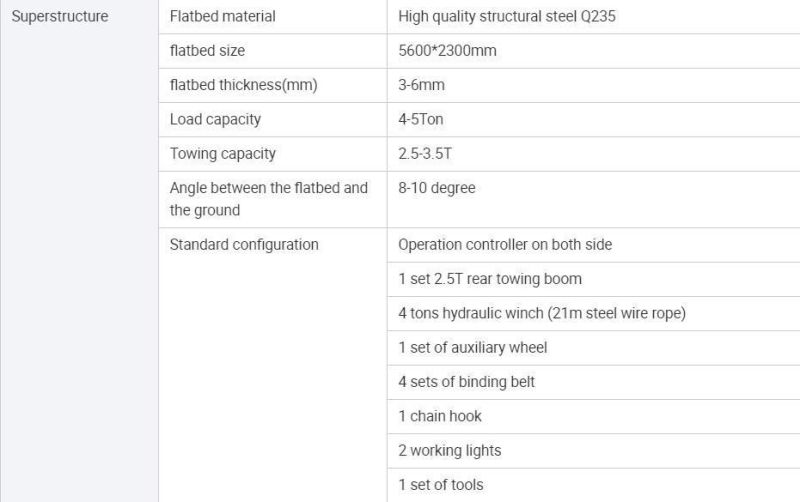Viewport: 800px width, 502px height.
Task: Select Angle between the flatbed and ground label
Action: (269, 199)
